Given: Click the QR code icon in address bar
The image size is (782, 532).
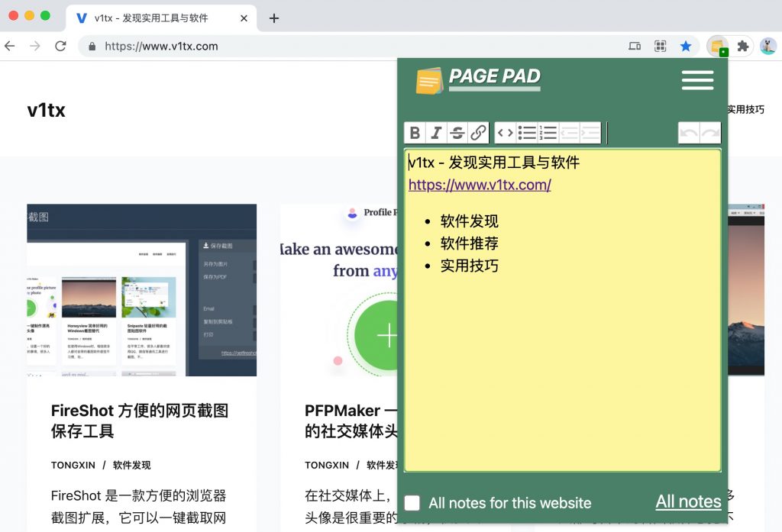Looking at the screenshot, I should pyautogui.click(x=661, y=47).
